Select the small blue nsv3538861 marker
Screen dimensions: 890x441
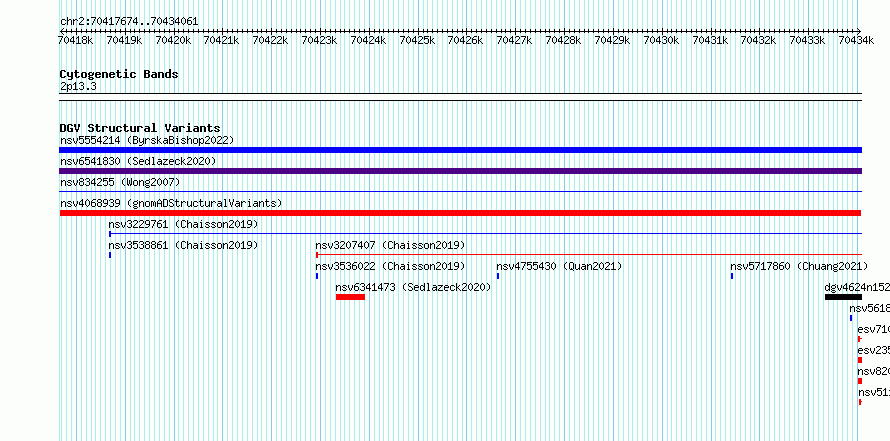coord(110,255)
